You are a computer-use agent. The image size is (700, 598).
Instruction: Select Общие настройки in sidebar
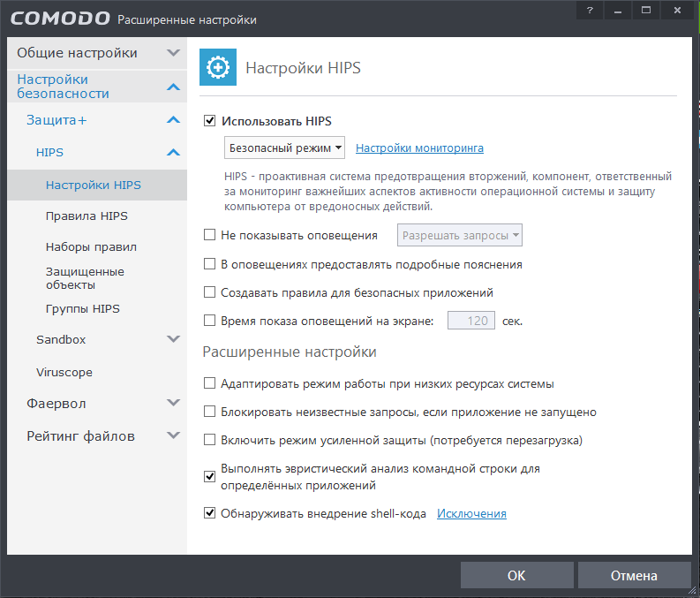(x=77, y=53)
